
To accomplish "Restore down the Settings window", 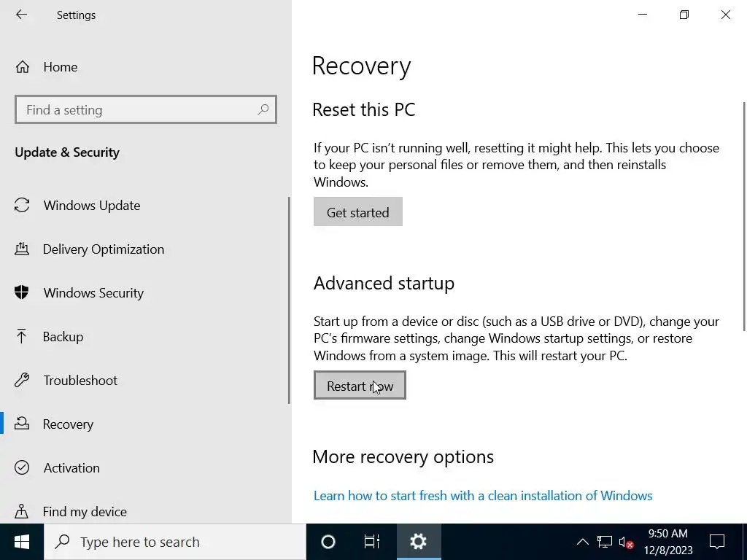I will [x=684, y=15].
